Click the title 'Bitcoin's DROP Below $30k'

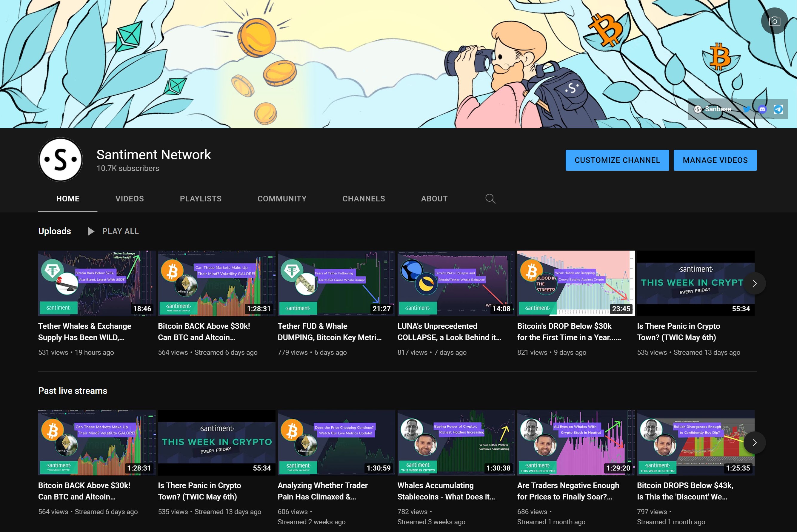click(x=569, y=332)
